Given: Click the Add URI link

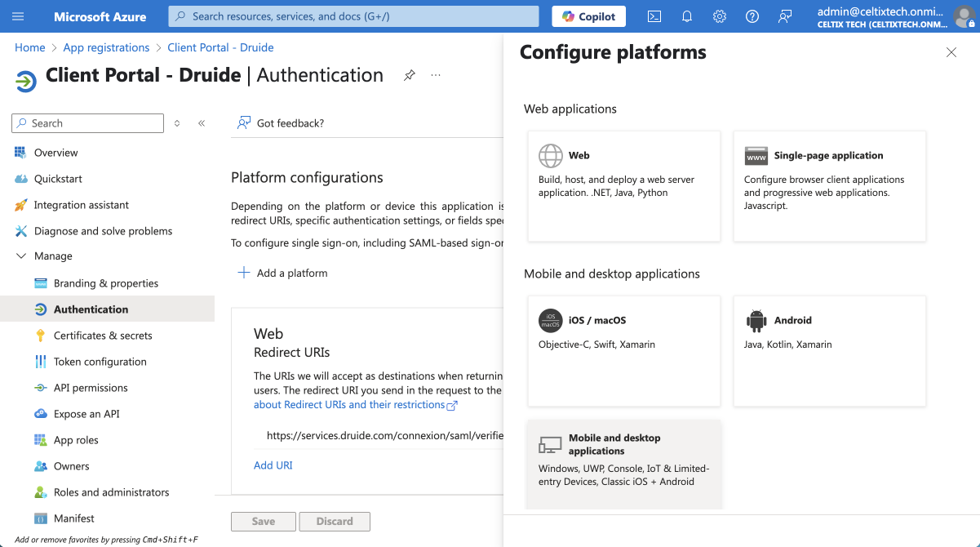Looking at the screenshot, I should (x=273, y=465).
